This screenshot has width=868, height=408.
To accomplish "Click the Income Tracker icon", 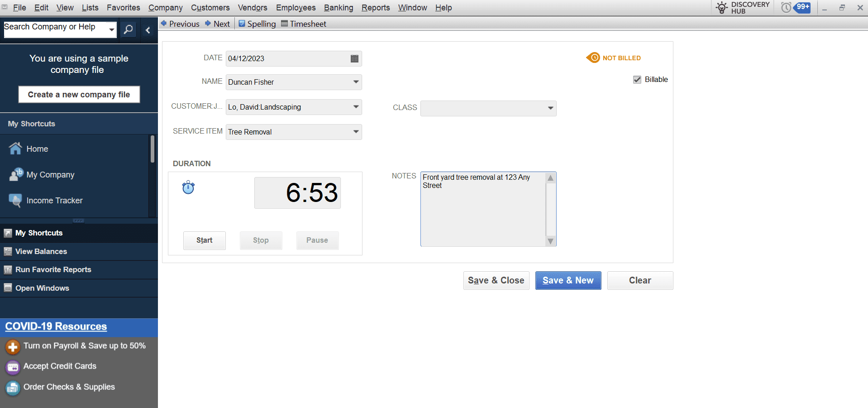I will click(x=15, y=200).
